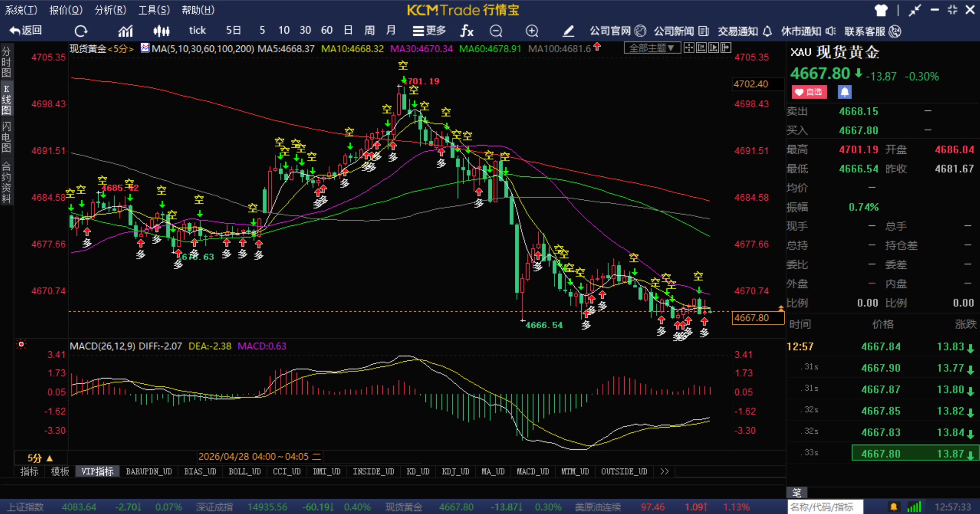Select the VIP指标 tab

[x=97, y=472]
